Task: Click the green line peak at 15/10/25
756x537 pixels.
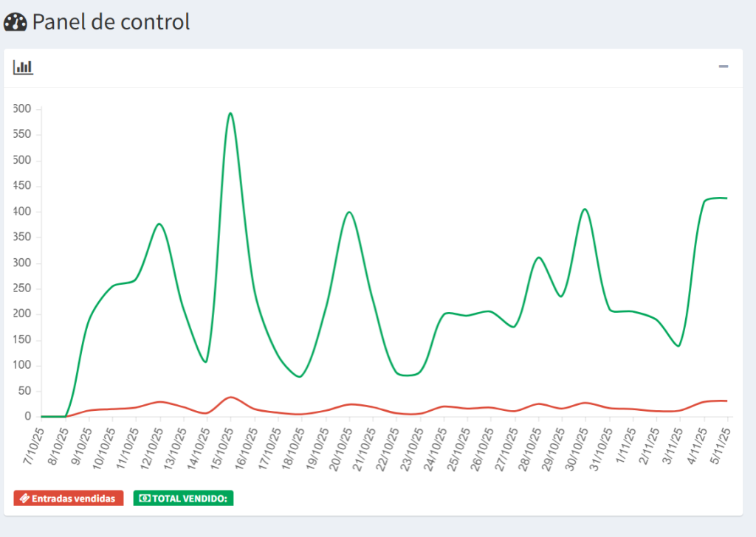Action: coord(230,113)
